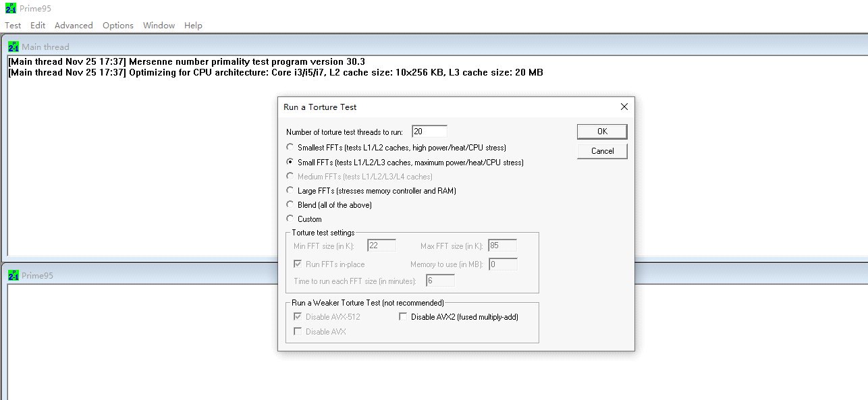
Task: Click the Time to run each FFT size field
Action: [x=440, y=280]
